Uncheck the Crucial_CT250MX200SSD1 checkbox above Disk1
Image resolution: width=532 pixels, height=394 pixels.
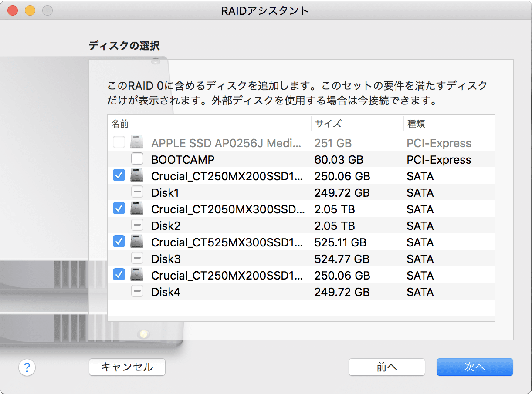[x=119, y=175]
